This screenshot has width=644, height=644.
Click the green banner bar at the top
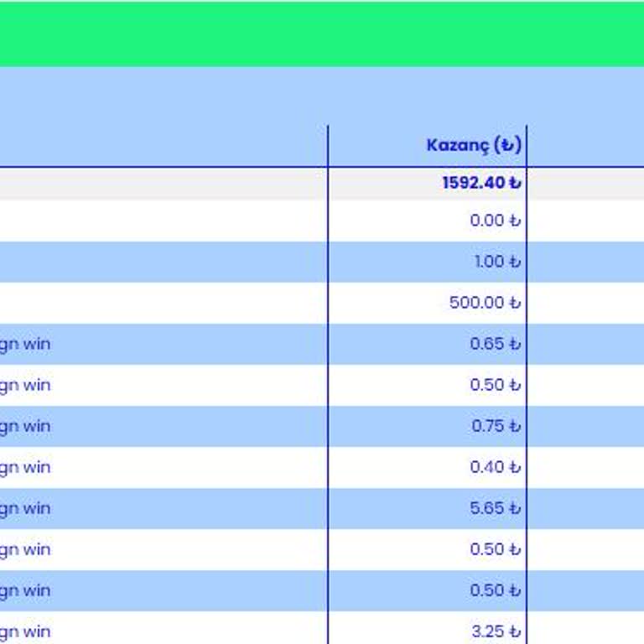322,34
